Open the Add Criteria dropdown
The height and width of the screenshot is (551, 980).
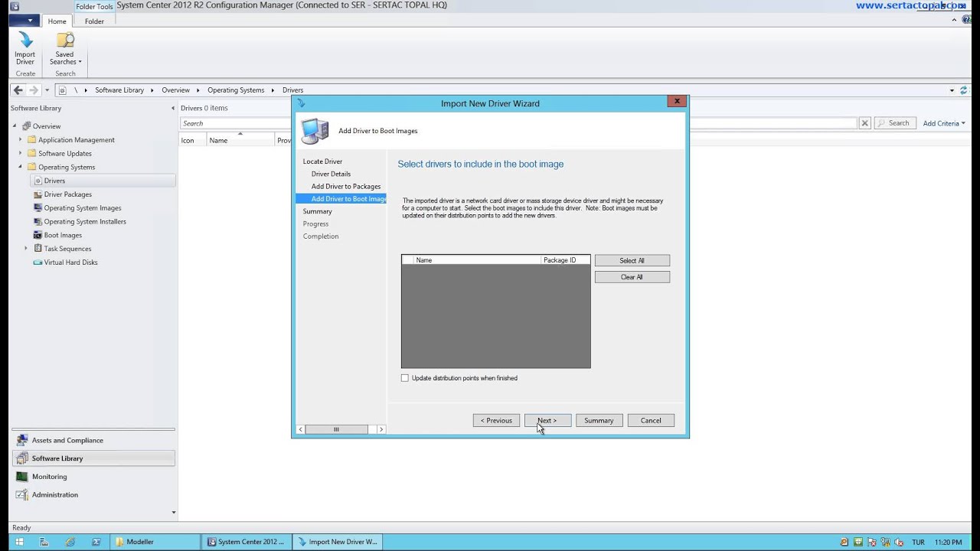(x=944, y=123)
